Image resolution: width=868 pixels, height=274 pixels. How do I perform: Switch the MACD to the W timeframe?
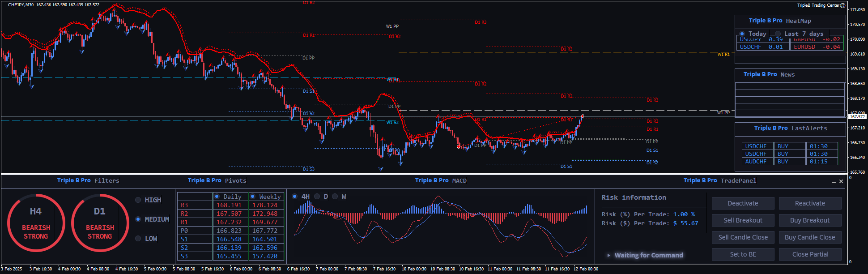click(335, 197)
